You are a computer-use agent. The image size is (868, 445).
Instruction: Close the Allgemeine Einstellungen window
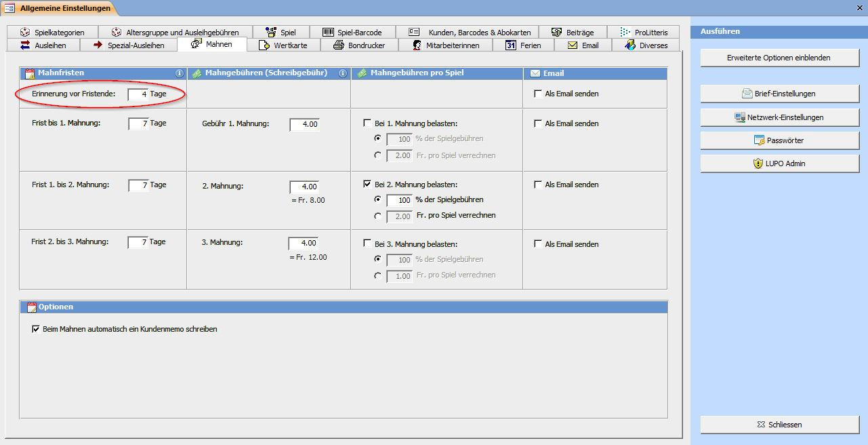pos(860,7)
